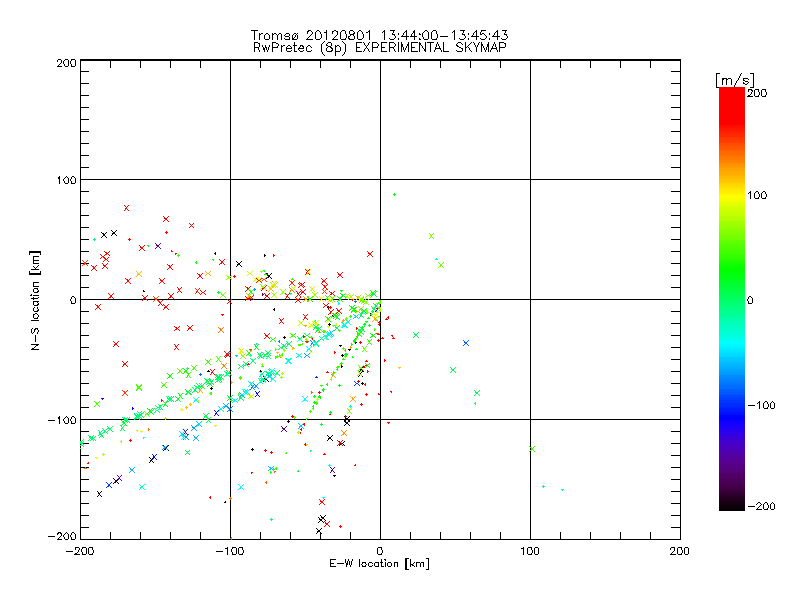Click the x-axis tick label '200'

coord(680,551)
